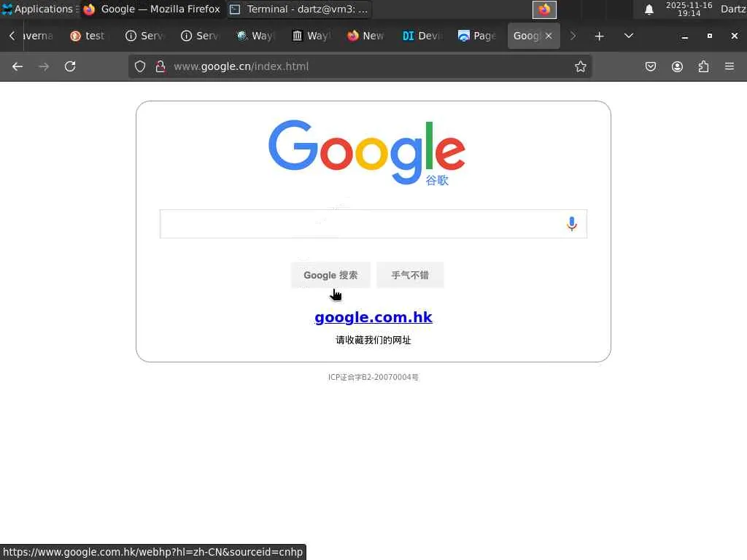
Task: Open the Dartz user menu
Action: click(733, 9)
